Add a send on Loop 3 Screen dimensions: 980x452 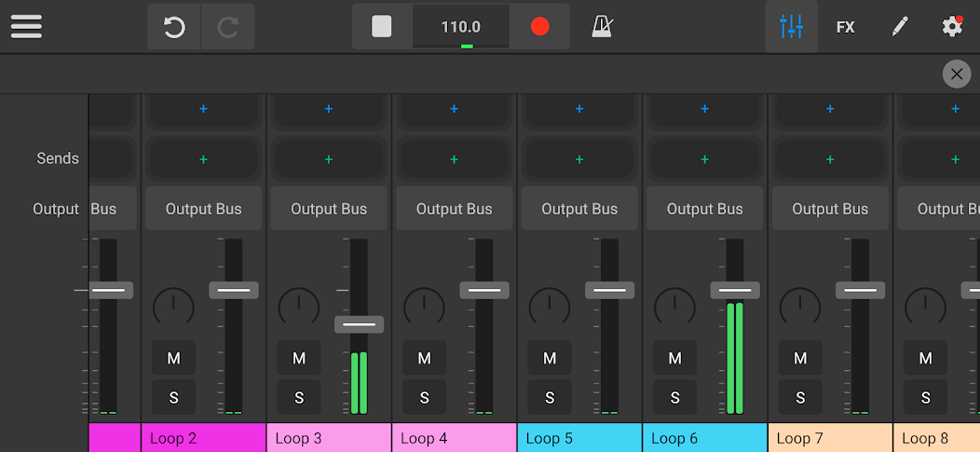click(x=329, y=158)
